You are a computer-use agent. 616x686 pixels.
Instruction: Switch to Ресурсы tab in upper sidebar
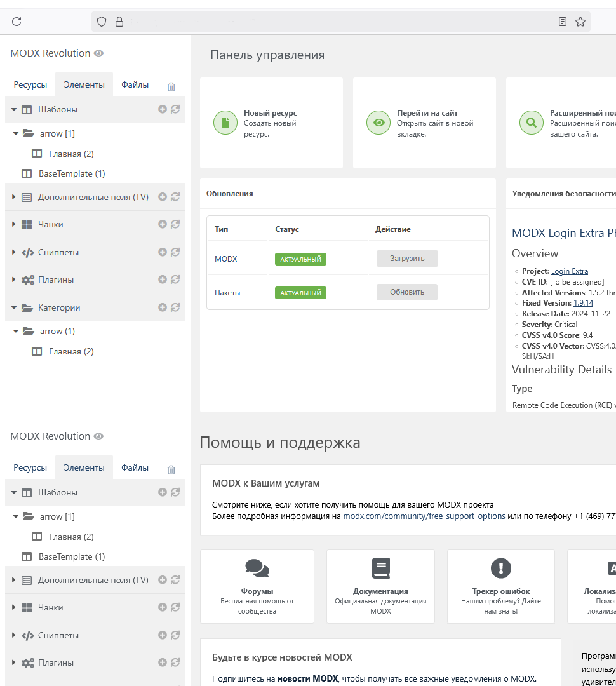tap(30, 84)
